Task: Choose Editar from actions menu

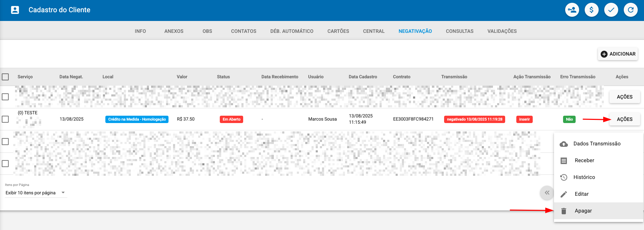Action: coord(599,194)
